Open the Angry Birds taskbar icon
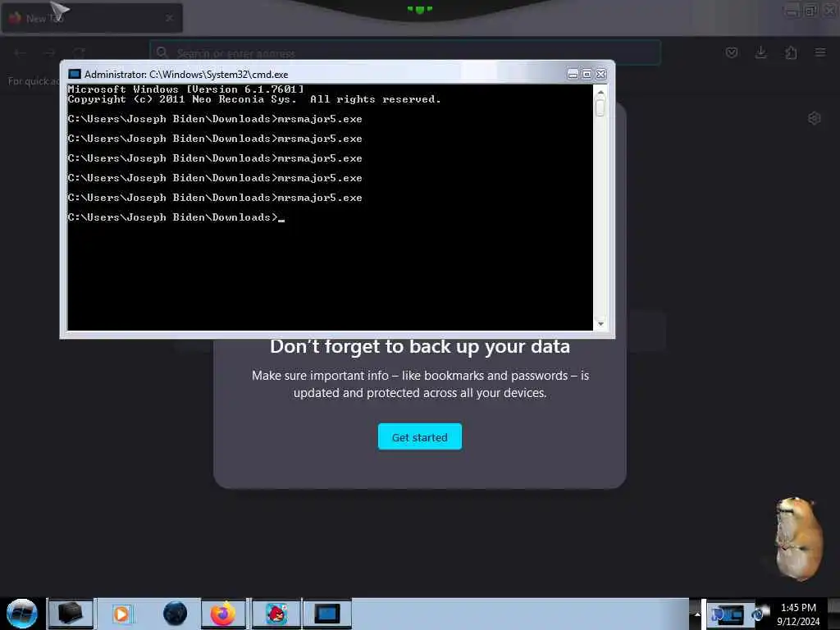 (276, 614)
